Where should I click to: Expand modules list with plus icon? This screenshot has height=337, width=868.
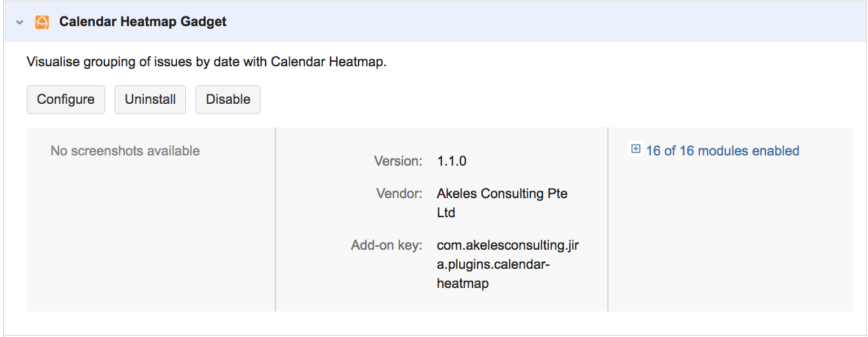pyautogui.click(x=635, y=149)
